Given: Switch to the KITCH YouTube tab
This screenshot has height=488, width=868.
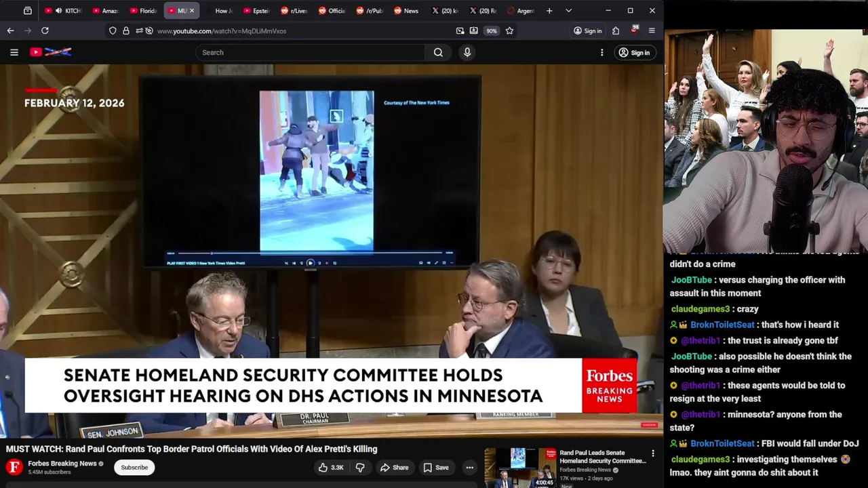Looking at the screenshot, I should click(63, 11).
